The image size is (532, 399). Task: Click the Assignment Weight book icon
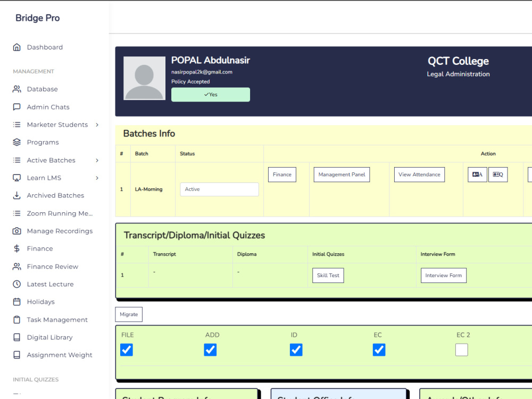pyautogui.click(x=16, y=355)
